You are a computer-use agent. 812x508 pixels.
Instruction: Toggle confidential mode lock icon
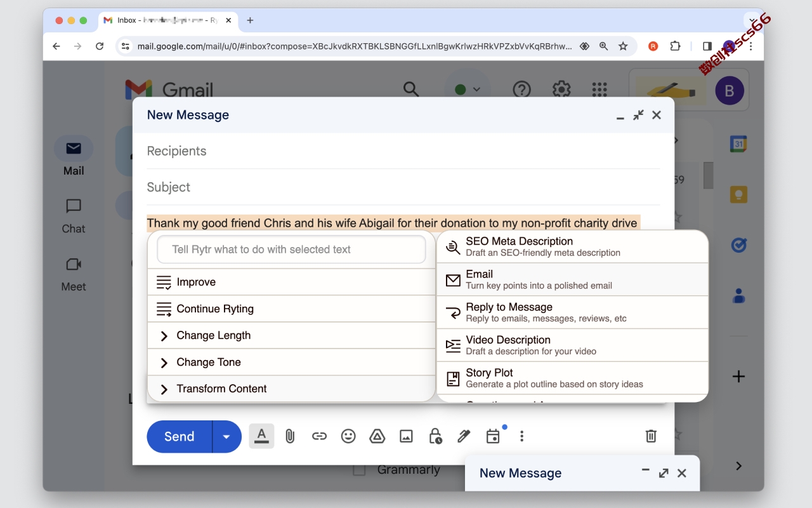point(435,436)
